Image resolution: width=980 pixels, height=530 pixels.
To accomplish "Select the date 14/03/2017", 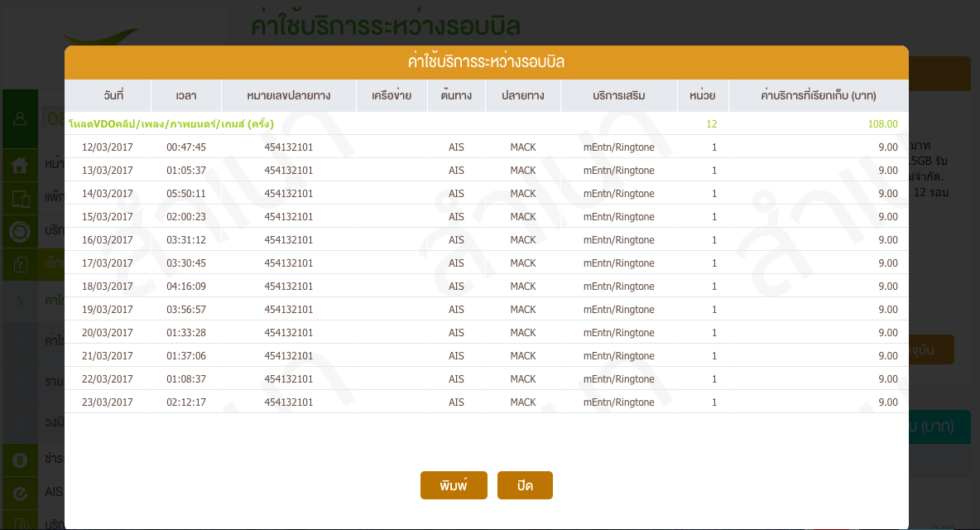I will pyautogui.click(x=108, y=193).
